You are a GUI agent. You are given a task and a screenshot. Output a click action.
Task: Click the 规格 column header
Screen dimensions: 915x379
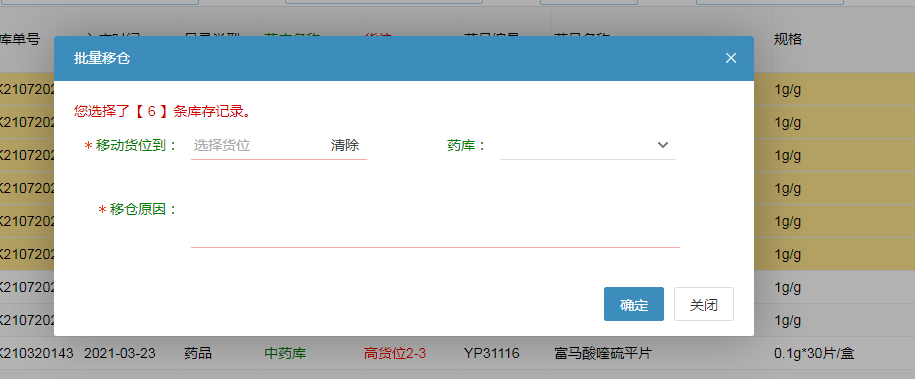click(788, 40)
